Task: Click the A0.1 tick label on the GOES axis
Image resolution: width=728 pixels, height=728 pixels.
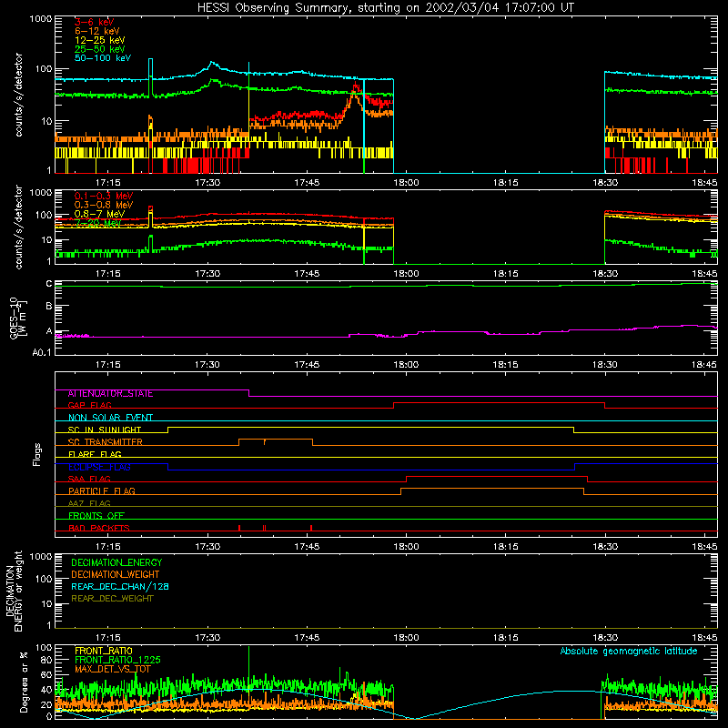Action: 42,352
